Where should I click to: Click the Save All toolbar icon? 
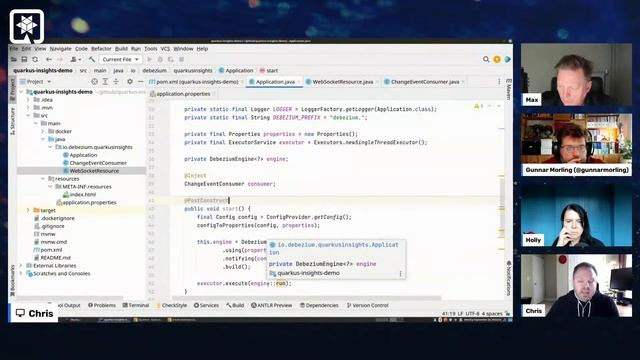coord(24,59)
